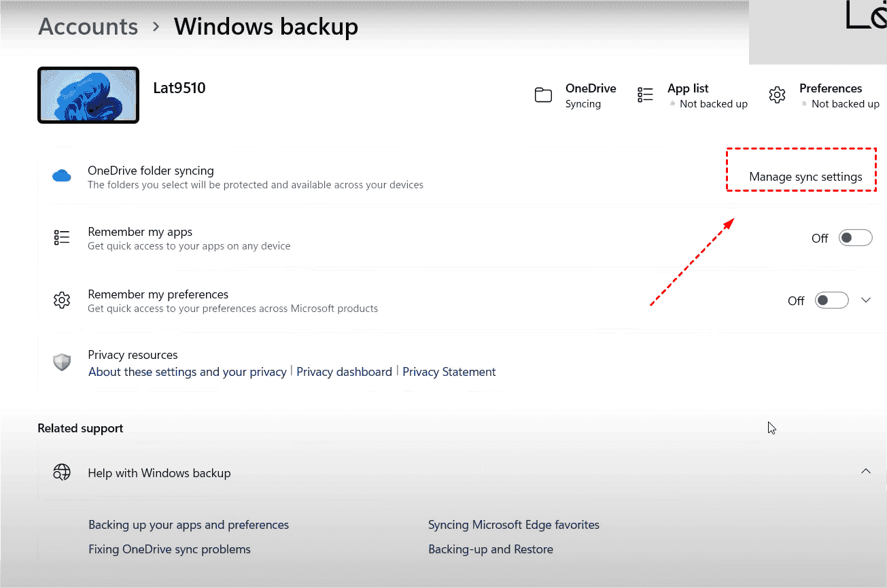The height and width of the screenshot is (588, 887).
Task: Expand the Remember my preferences options chevron
Action: [866, 300]
